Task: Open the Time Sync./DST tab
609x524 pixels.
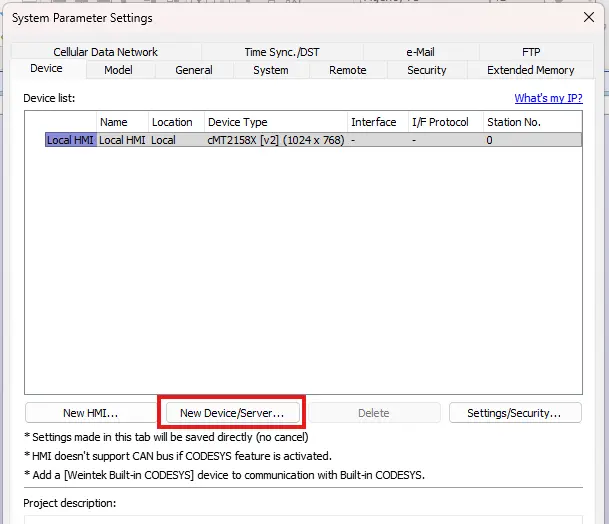Action: coord(282,52)
